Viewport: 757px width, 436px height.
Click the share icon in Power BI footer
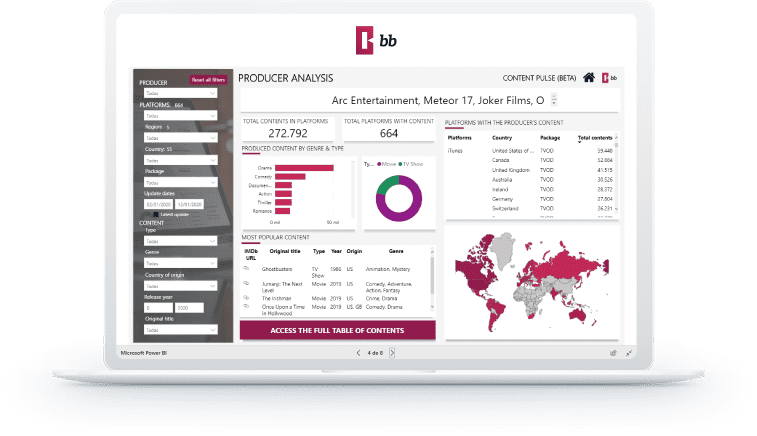coord(613,353)
